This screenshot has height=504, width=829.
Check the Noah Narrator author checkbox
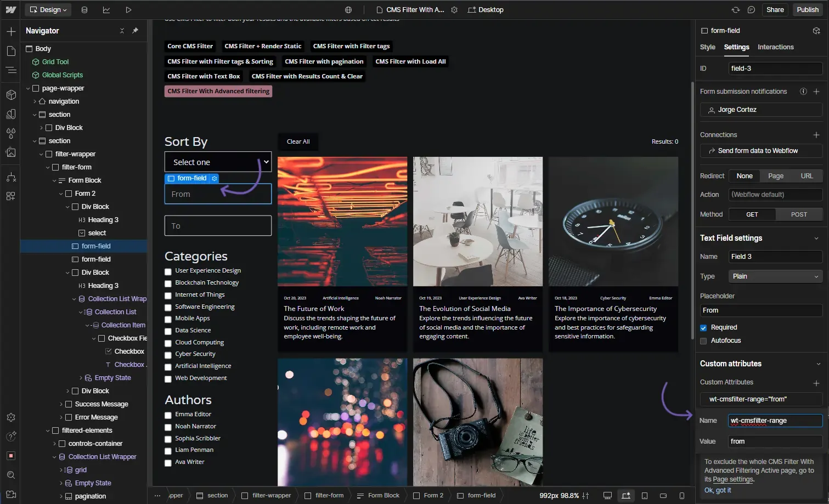point(168,427)
